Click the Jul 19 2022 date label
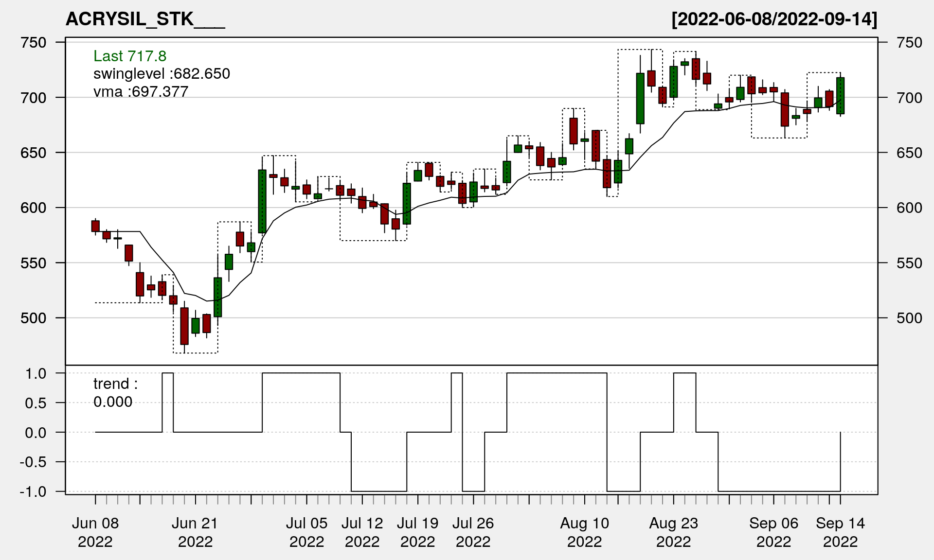 pyautogui.click(x=417, y=532)
